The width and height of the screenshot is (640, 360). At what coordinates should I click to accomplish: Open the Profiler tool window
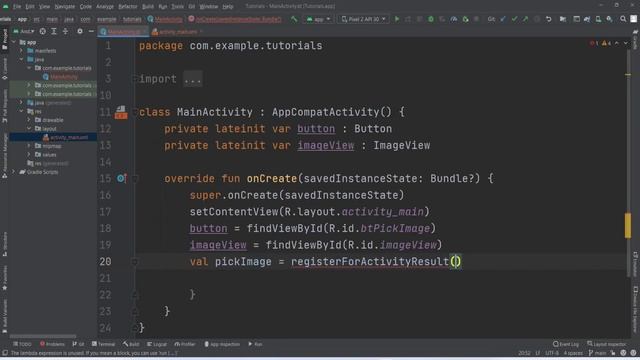coord(185,344)
